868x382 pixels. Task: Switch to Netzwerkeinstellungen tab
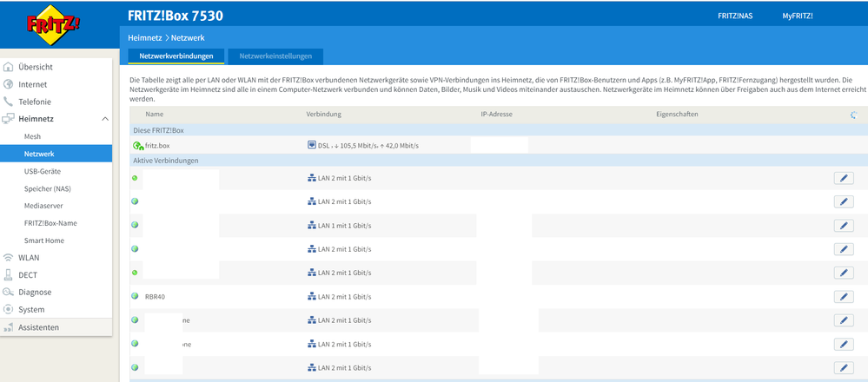(276, 56)
